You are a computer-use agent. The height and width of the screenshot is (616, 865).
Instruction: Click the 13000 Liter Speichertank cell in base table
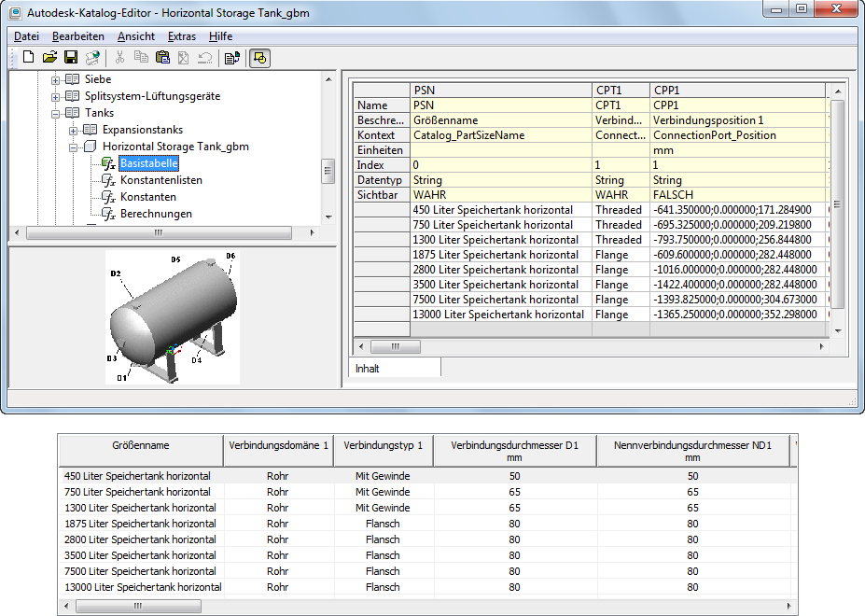[501, 315]
